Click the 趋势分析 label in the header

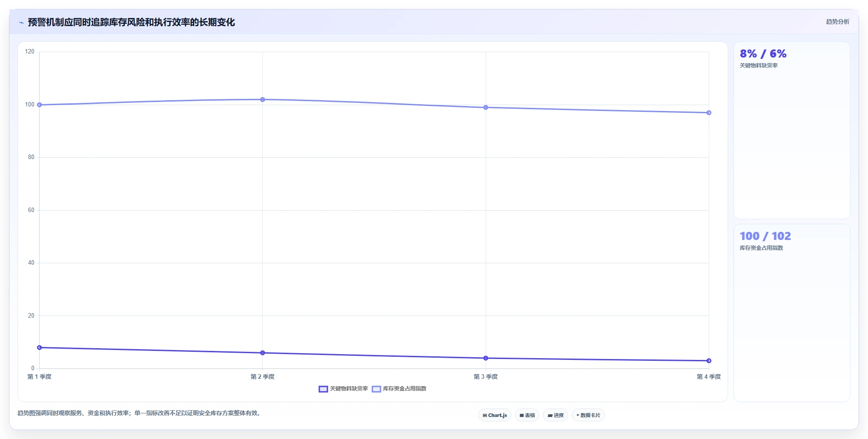pos(837,22)
